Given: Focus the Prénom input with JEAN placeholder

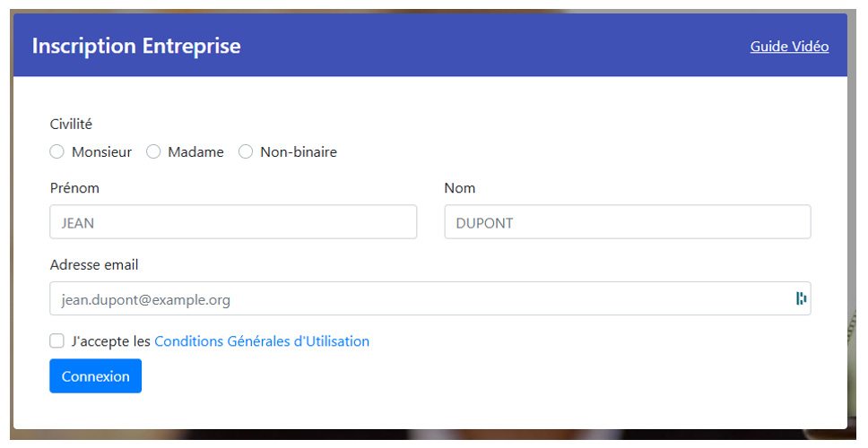Looking at the screenshot, I should (x=233, y=222).
